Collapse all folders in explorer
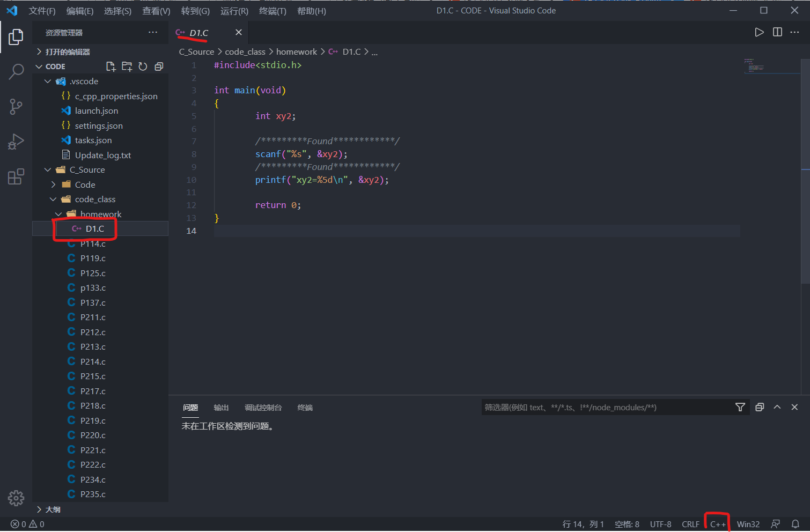 click(159, 66)
